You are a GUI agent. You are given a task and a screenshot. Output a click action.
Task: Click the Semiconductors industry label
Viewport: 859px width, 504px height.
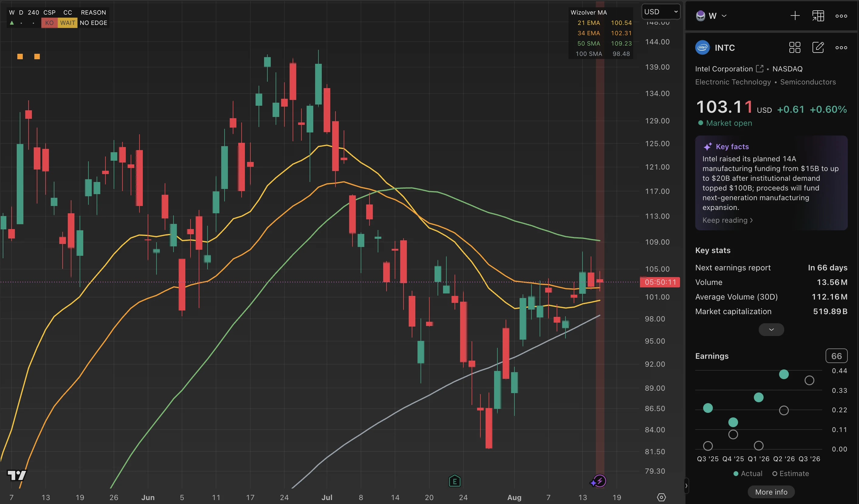(x=808, y=82)
